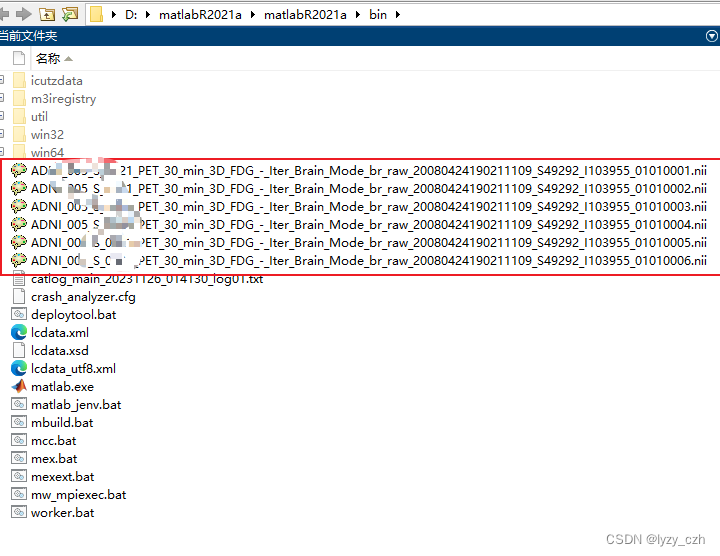Select mcc.bat file
Screen dimensions: 720x556
point(54,441)
